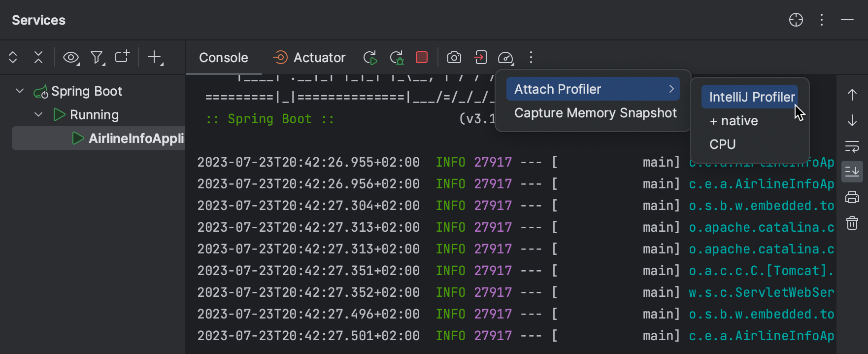Collapse the Running tree node
868x354 pixels.
38,114
